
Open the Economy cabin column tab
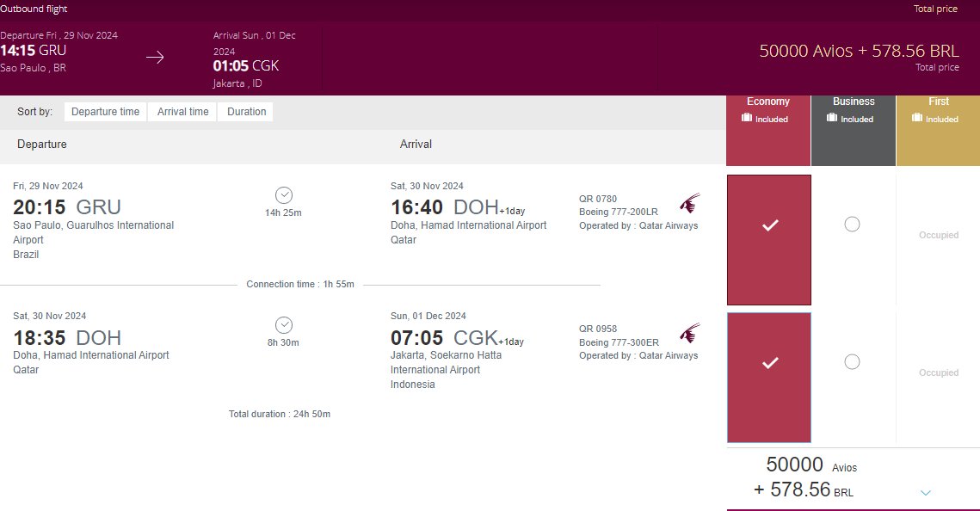pyautogui.click(x=768, y=131)
